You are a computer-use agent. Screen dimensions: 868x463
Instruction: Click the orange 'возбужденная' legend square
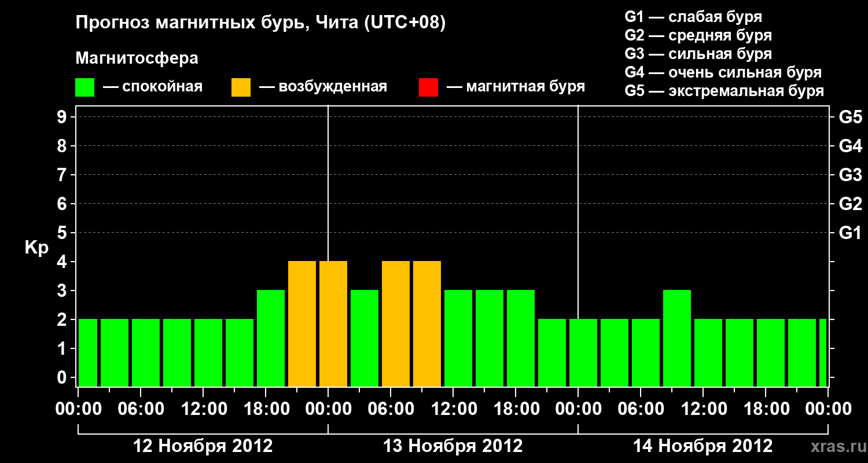tap(241, 87)
